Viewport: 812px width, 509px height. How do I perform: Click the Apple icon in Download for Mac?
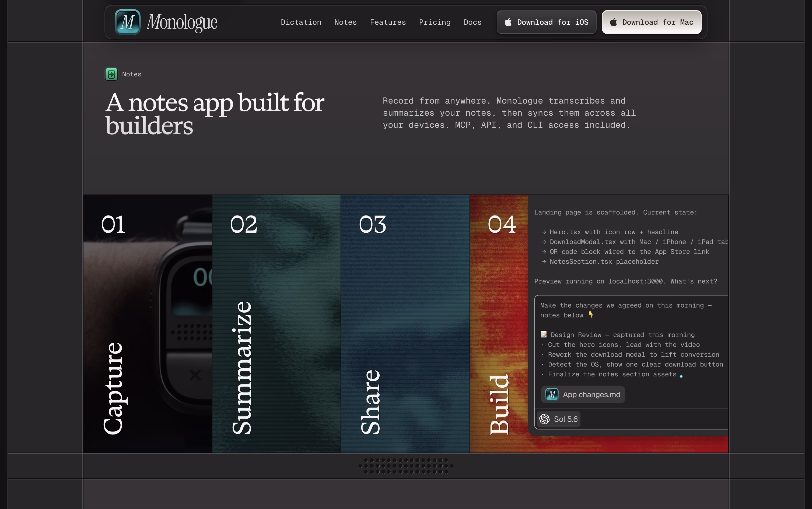(613, 22)
